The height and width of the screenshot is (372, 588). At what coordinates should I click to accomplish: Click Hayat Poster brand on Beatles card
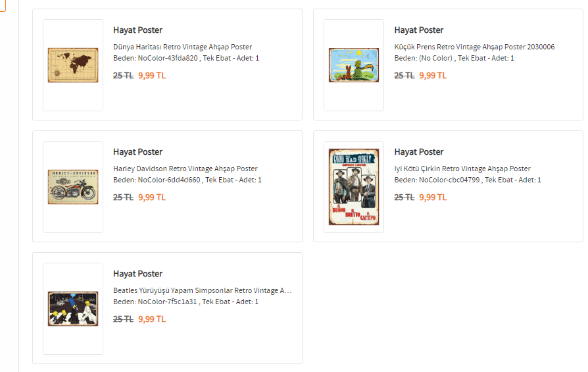137,274
